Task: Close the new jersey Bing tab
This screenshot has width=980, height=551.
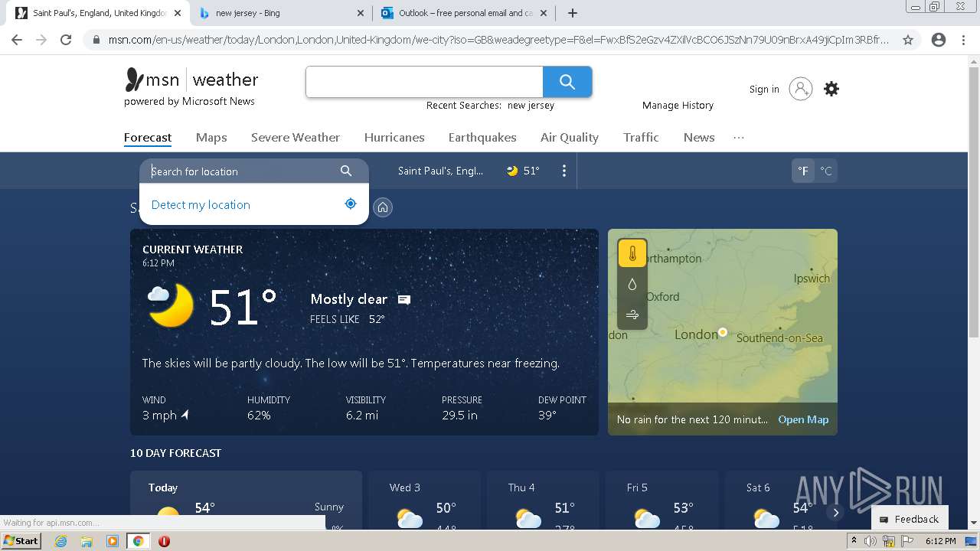Action: [x=361, y=13]
